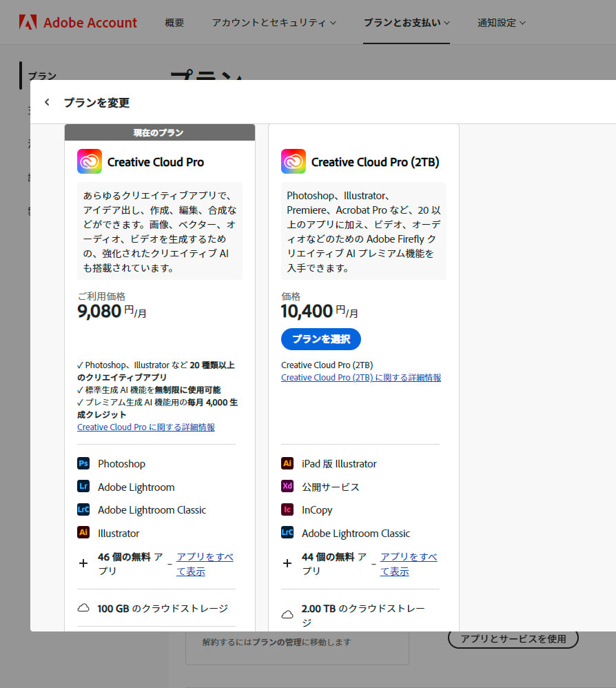Click the 現在のプラン banner
616x688 pixels.
point(160,132)
